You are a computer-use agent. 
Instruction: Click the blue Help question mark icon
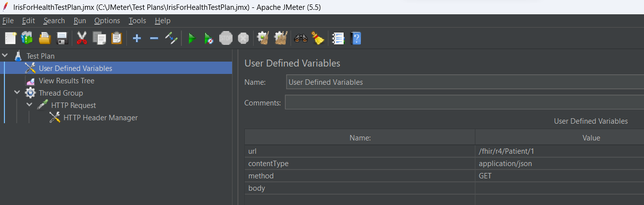click(x=355, y=38)
